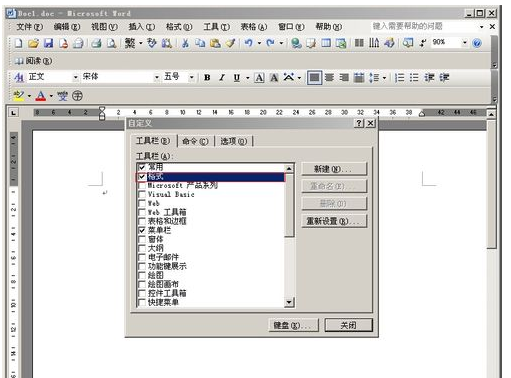Click the Copy icon

tap(200, 43)
